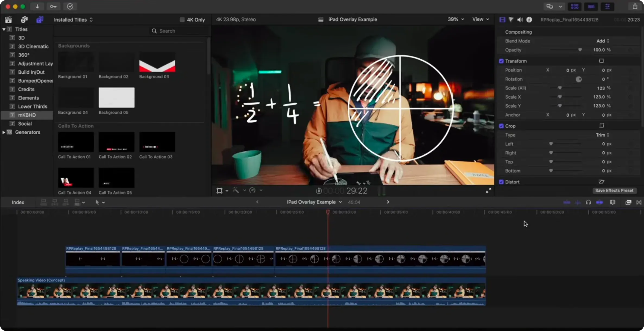Screen dimensions: 644x331
Task: Click the share export icon
Action: (x=635, y=6)
